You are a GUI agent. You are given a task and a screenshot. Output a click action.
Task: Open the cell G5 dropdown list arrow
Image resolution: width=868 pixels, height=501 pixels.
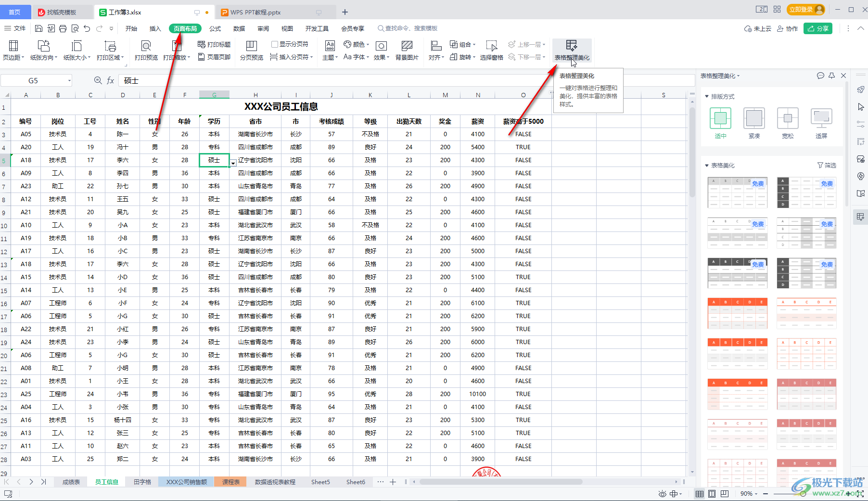233,163
